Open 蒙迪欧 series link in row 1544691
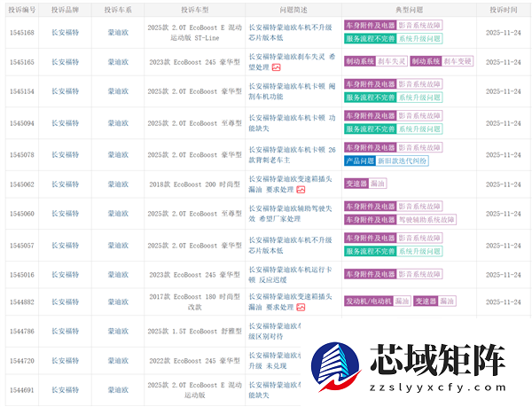The height and width of the screenshot is (407, 532). tap(118, 390)
